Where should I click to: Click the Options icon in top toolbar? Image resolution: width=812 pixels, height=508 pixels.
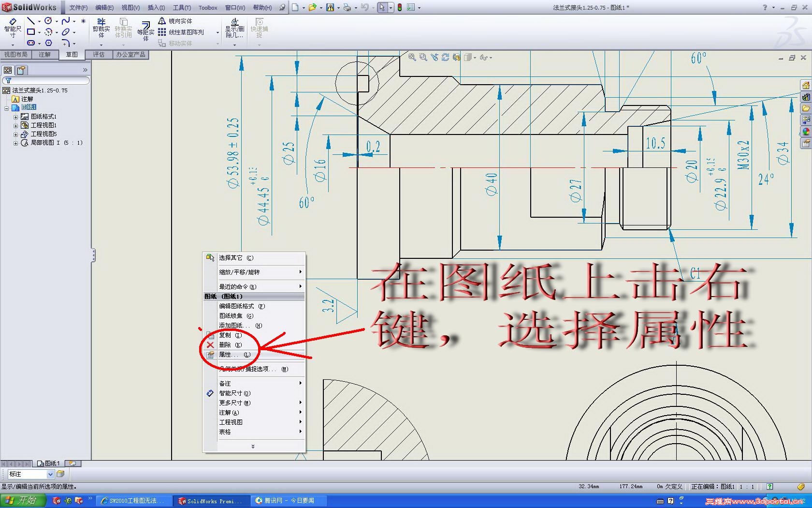click(411, 7)
